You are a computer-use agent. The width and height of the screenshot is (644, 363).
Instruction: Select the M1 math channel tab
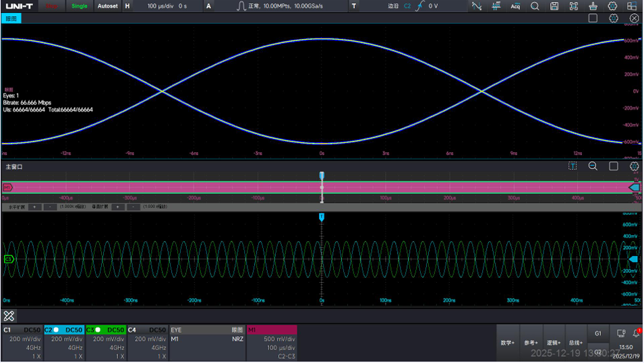(272, 330)
